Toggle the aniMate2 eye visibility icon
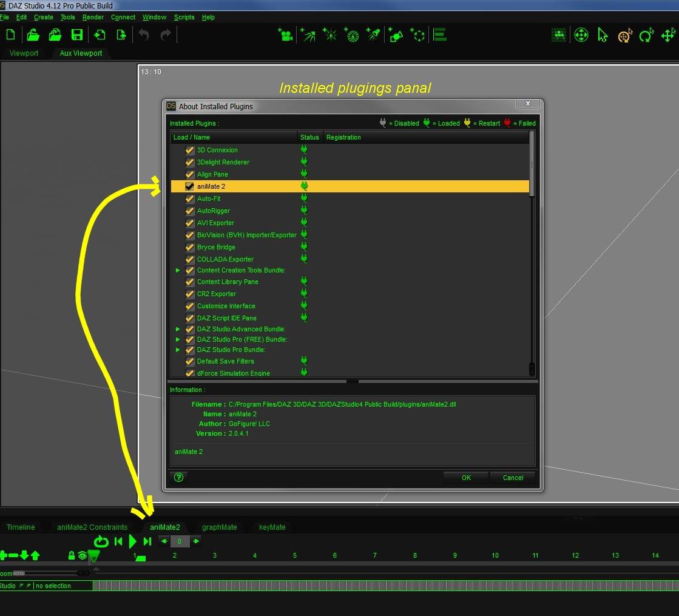679x616 pixels. [x=83, y=555]
